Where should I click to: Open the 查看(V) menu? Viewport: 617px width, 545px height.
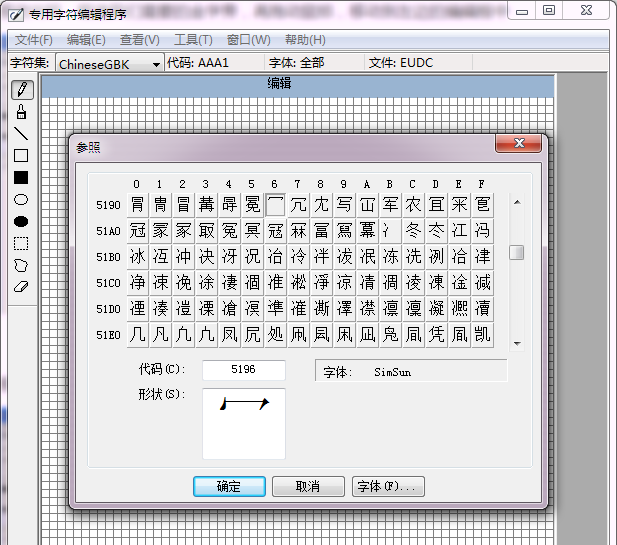click(x=139, y=40)
